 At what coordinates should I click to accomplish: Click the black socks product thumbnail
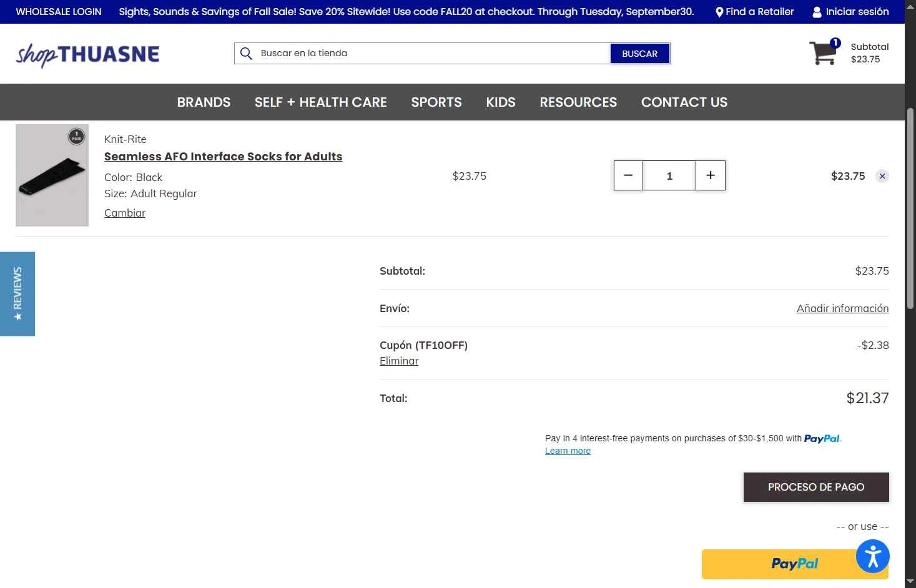click(x=52, y=175)
